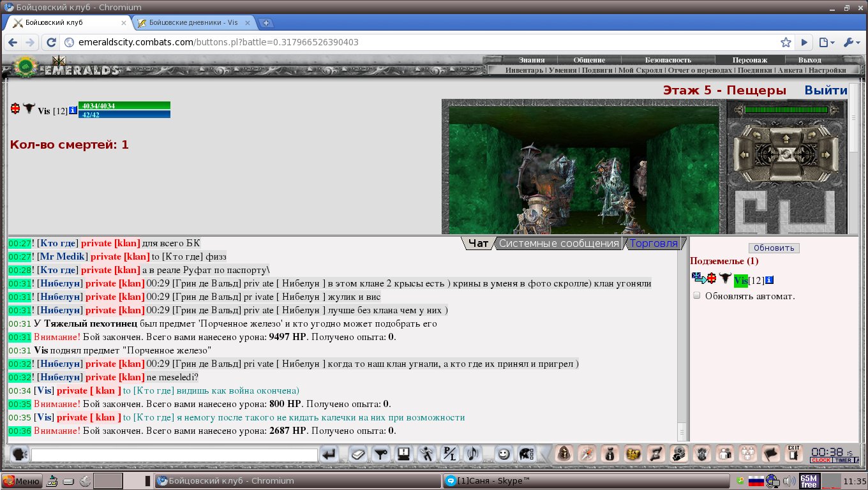Click the exclamation monitor icon in chat toolbar

coord(403,454)
